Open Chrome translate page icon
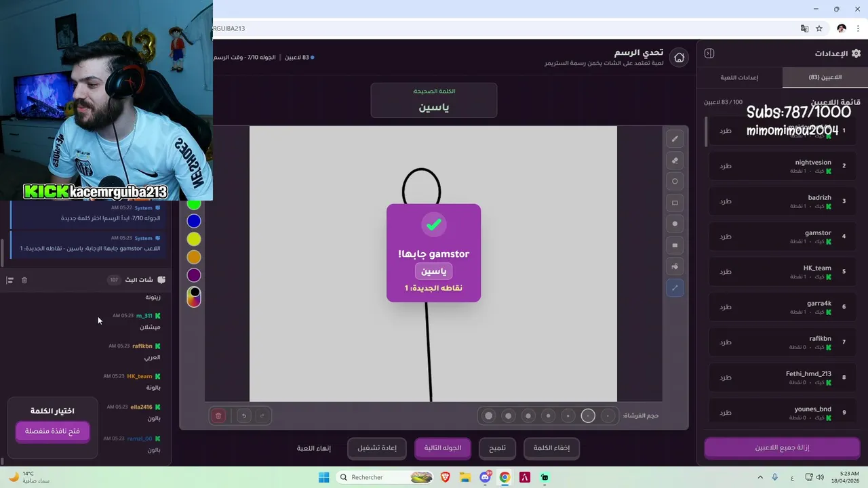The image size is (868, 488). pyautogui.click(x=804, y=28)
